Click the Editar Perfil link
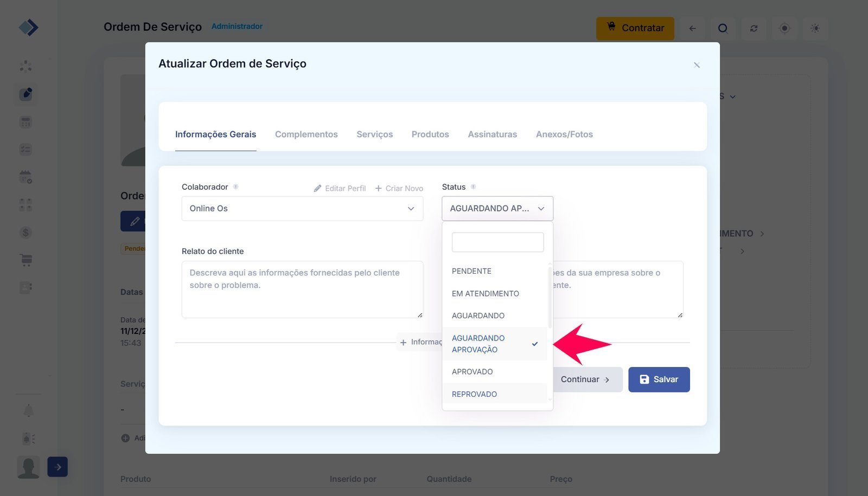Viewport: 868px width, 496px height. pyautogui.click(x=340, y=189)
